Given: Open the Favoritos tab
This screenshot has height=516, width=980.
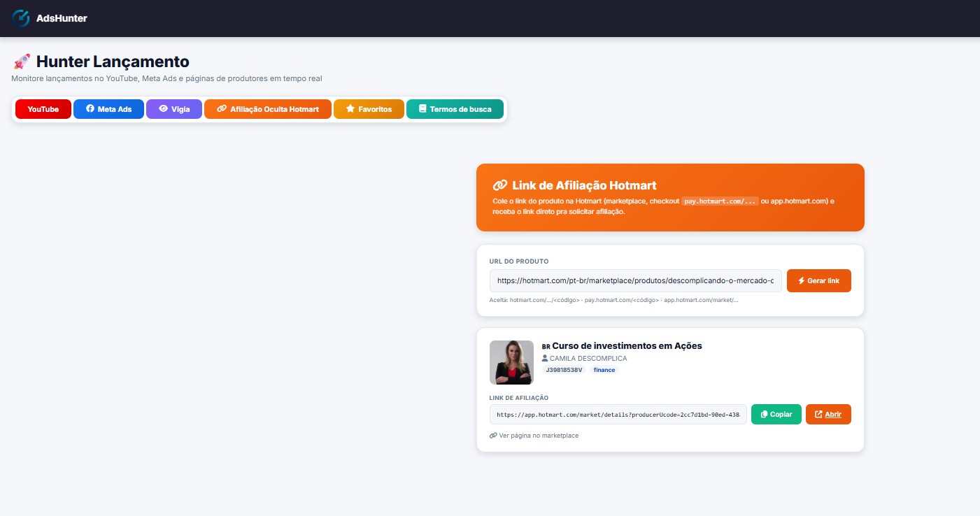Looking at the screenshot, I should [369, 109].
